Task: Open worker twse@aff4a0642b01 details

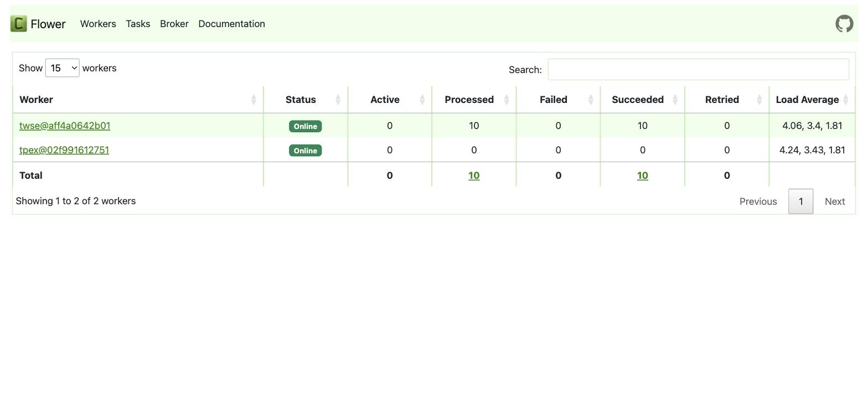Action: click(65, 126)
